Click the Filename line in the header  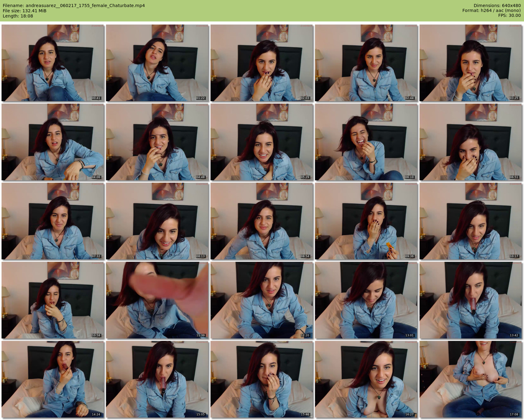pos(74,6)
